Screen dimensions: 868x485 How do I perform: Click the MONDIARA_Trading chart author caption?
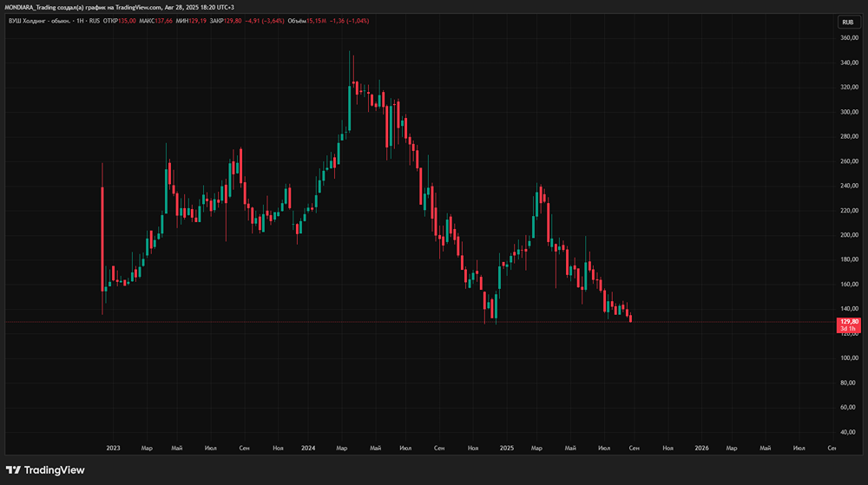point(30,7)
